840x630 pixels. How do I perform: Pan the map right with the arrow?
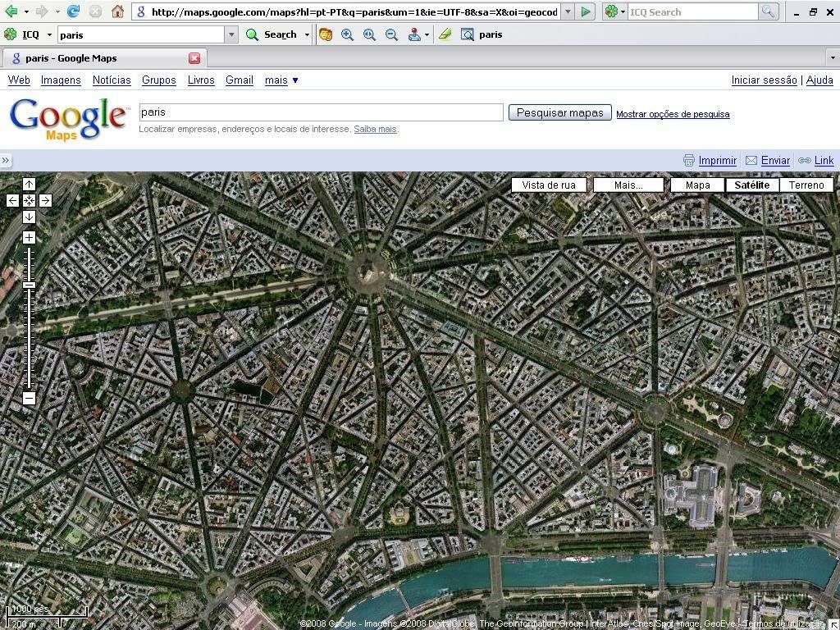(45, 200)
